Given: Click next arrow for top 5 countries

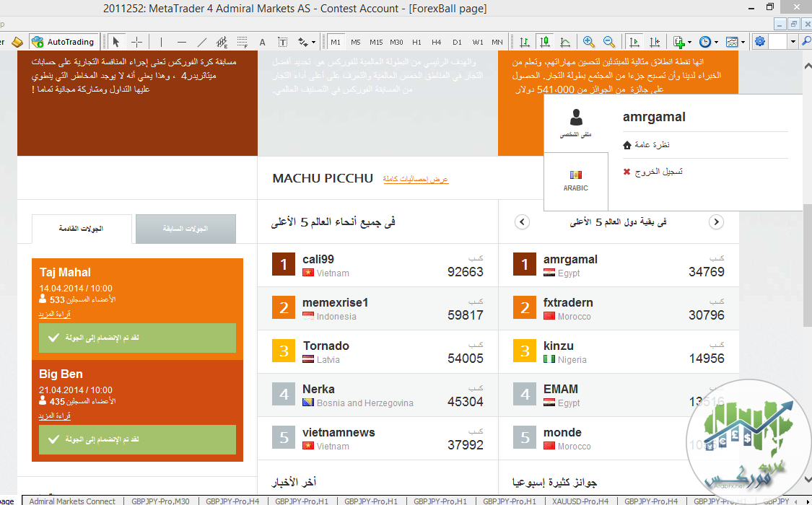Looking at the screenshot, I should click(716, 222).
